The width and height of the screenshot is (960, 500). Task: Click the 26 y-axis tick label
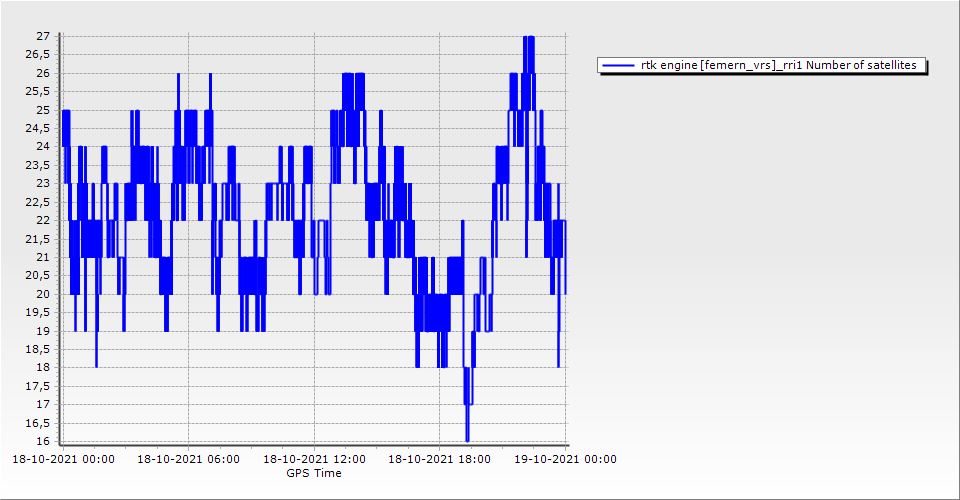[42, 73]
